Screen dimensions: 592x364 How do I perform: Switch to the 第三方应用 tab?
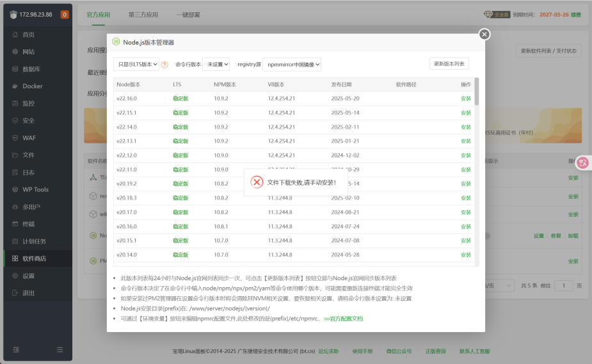pyautogui.click(x=143, y=15)
